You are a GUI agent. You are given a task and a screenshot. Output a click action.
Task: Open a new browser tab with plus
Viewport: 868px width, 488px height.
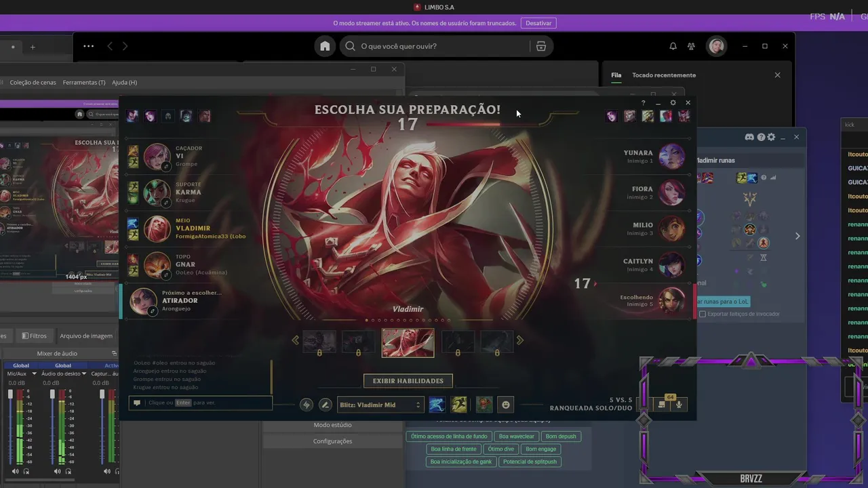point(32,47)
